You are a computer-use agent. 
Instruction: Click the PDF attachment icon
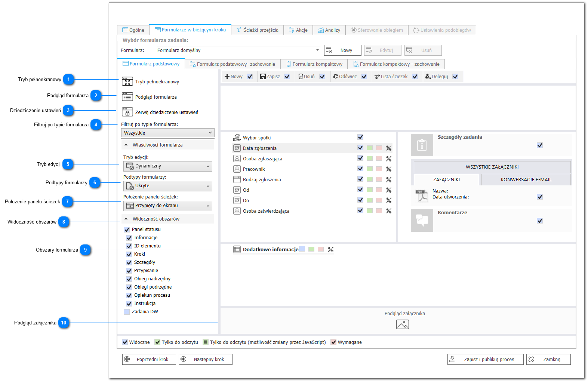[x=422, y=196]
